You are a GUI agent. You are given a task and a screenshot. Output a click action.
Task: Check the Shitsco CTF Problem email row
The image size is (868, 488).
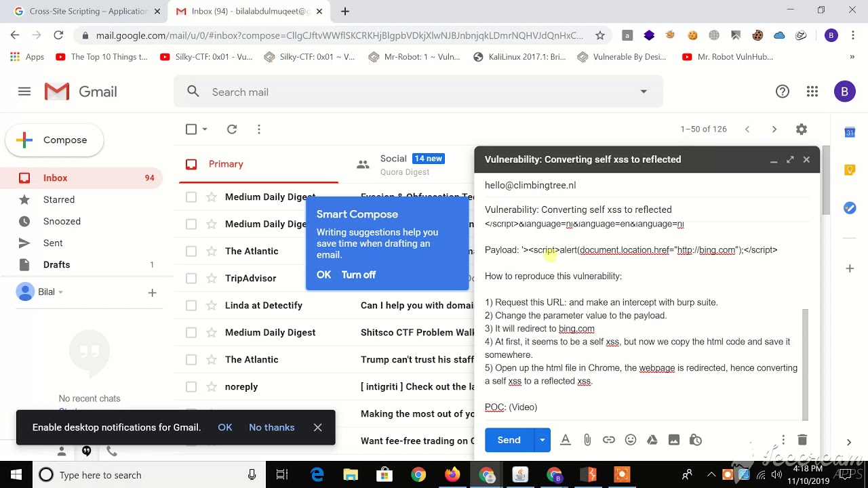(x=191, y=332)
